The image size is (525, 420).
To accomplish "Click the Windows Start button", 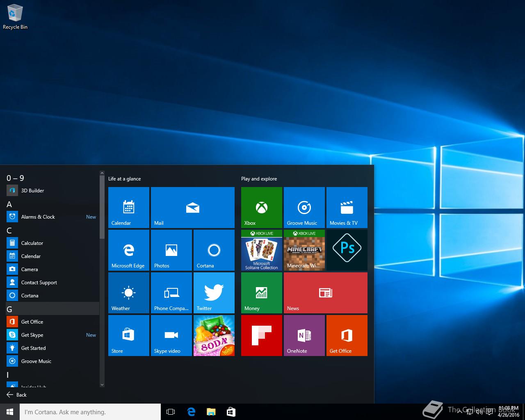I will pyautogui.click(x=10, y=412).
